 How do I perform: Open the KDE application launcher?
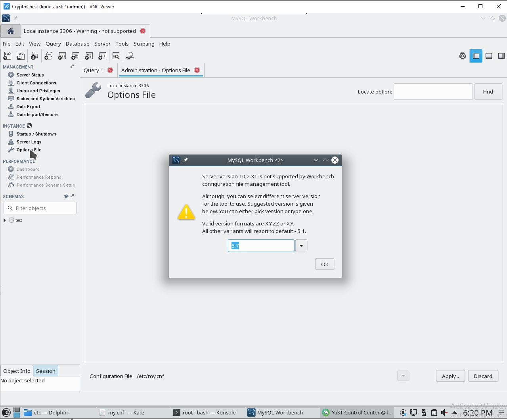[6, 412]
